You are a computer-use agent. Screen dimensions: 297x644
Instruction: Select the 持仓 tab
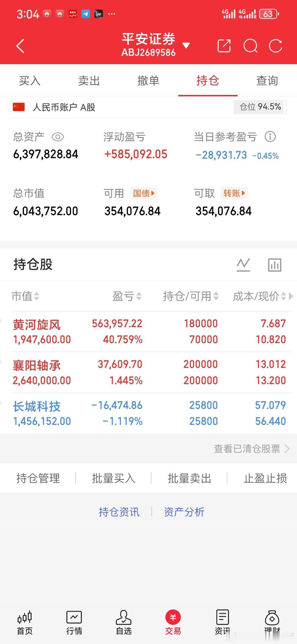(x=208, y=81)
